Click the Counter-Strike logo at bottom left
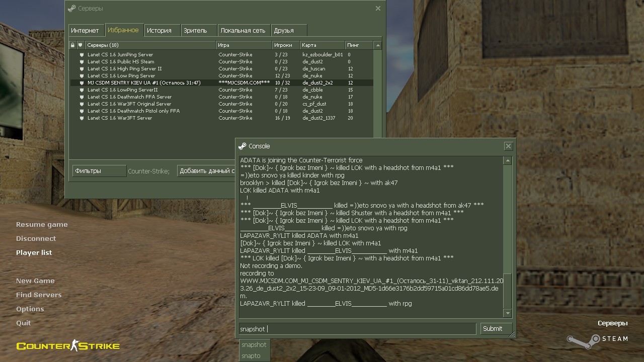 68,346
